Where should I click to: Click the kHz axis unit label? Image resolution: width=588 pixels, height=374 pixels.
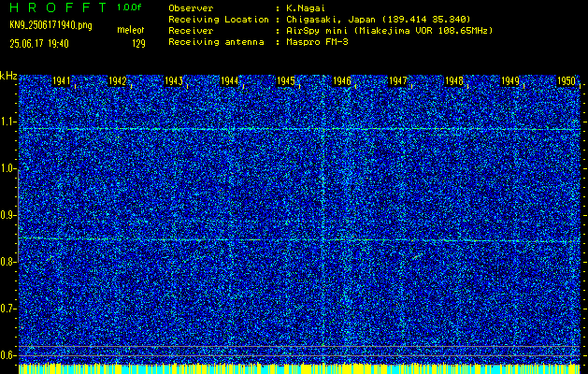click(8, 76)
